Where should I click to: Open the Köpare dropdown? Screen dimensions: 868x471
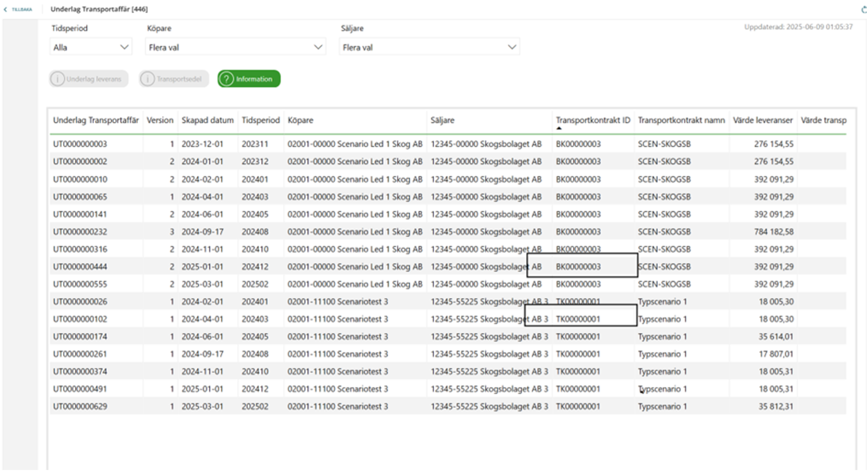point(235,47)
